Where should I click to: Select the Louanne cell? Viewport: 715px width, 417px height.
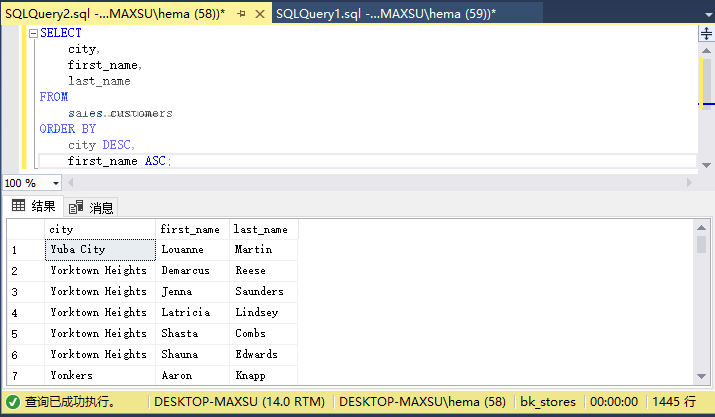192,250
